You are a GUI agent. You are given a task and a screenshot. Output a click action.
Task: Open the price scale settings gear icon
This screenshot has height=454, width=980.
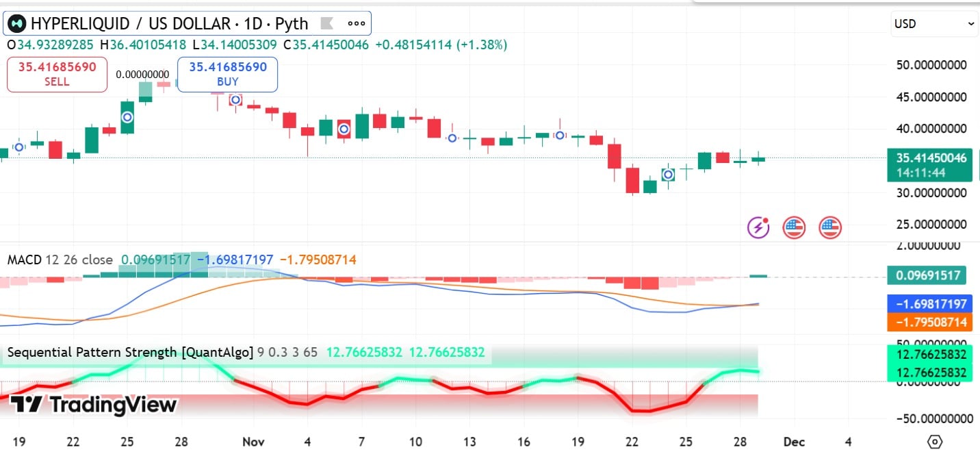[936, 442]
